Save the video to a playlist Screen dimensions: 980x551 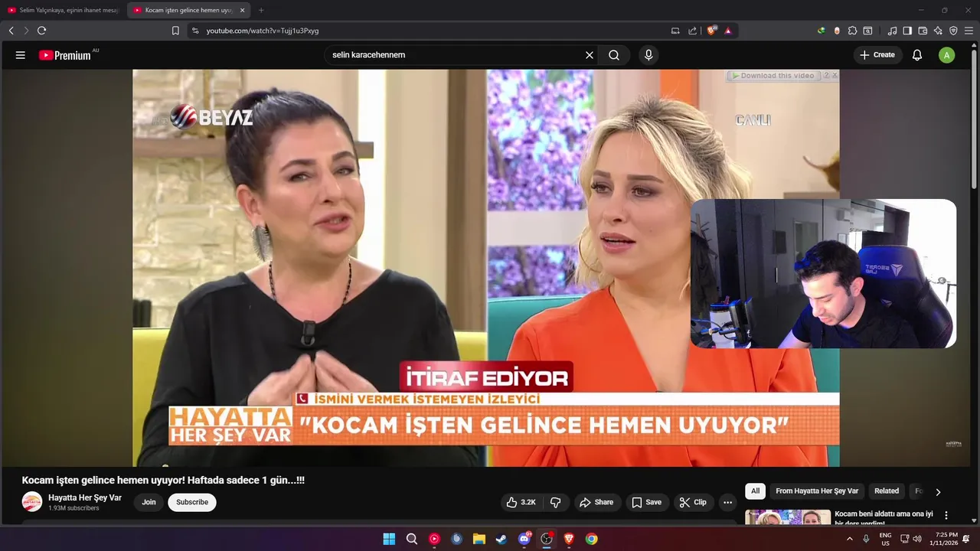click(x=646, y=502)
